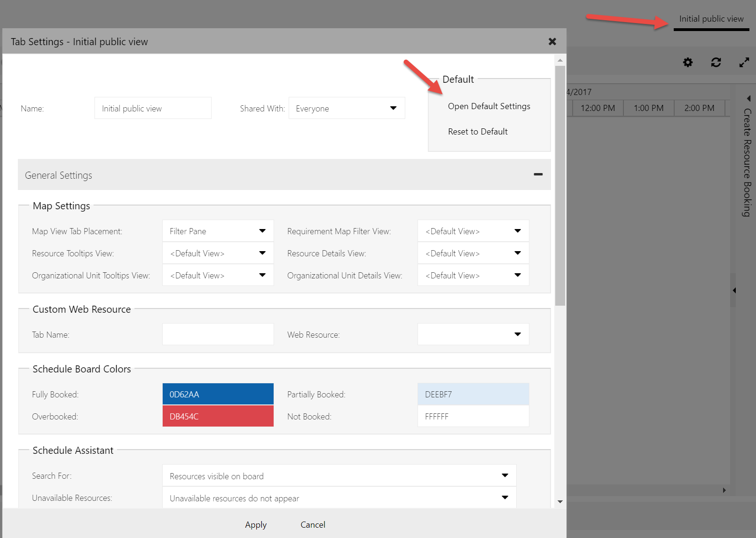Screen dimensions: 756x538
Task: Open Requirement Map Filter View dropdown
Action: [x=473, y=231]
